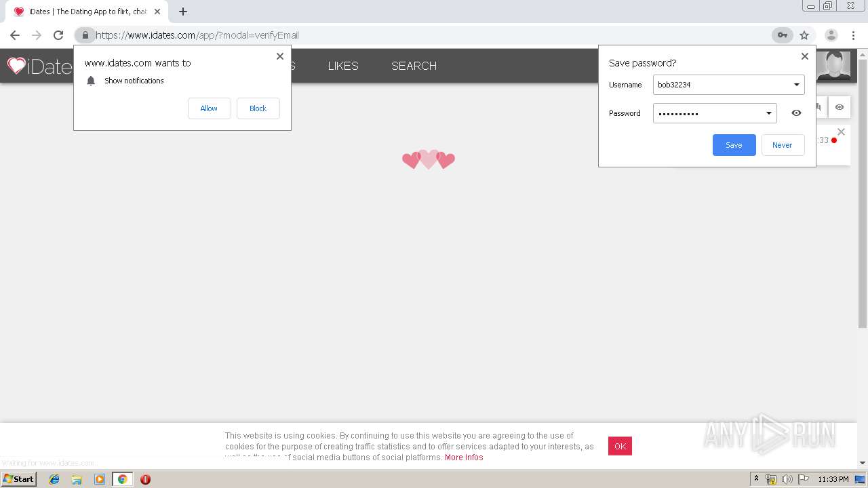Open the More Infos cookie link

(464, 457)
